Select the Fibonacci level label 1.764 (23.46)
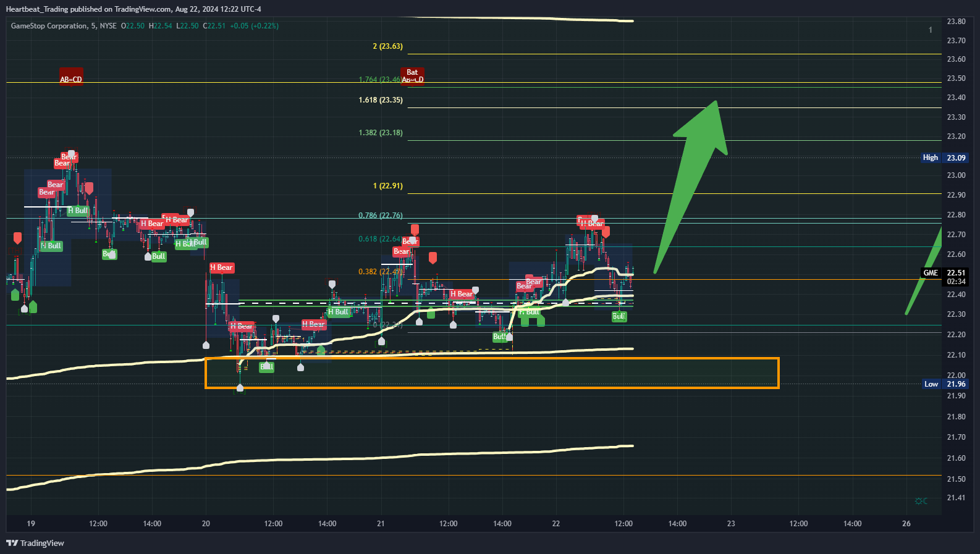 coord(379,80)
